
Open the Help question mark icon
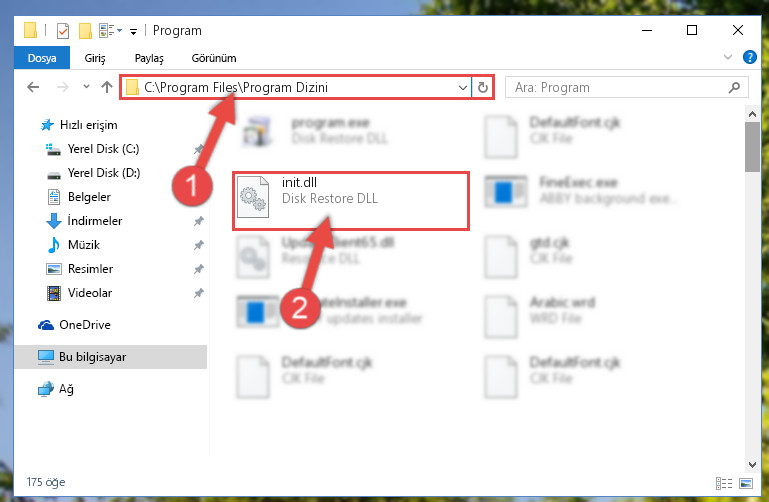tap(749, 57)
